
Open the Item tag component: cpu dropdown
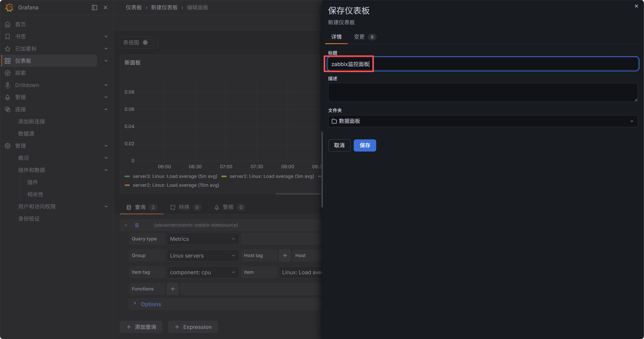tap(203, 272)
